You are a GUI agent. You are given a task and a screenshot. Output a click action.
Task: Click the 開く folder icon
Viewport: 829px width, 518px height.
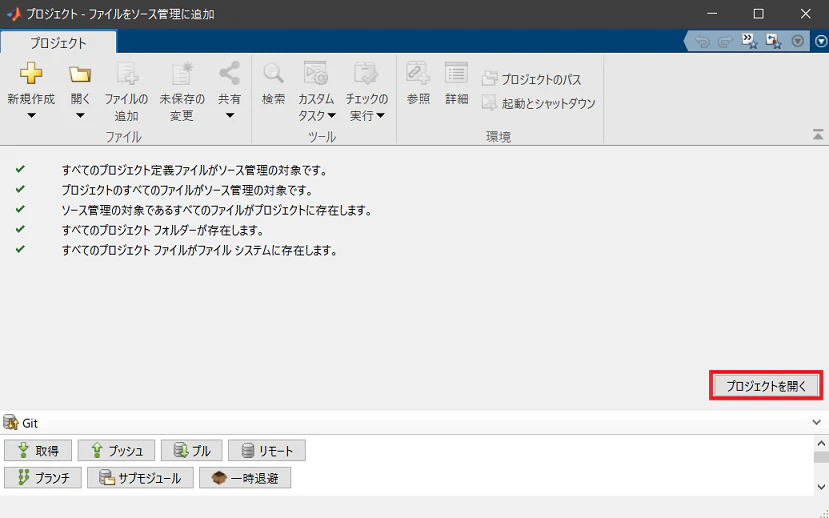click(x=80, y=74)
